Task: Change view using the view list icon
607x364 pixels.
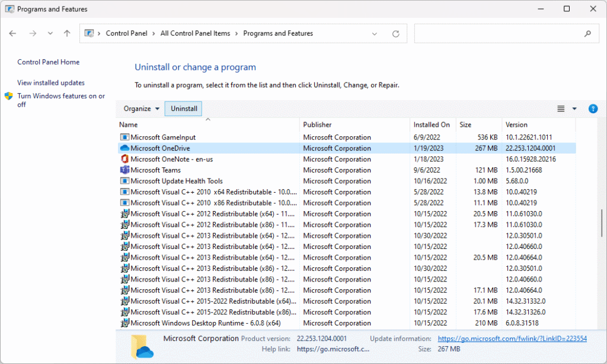Action: (x=561, y=109)
